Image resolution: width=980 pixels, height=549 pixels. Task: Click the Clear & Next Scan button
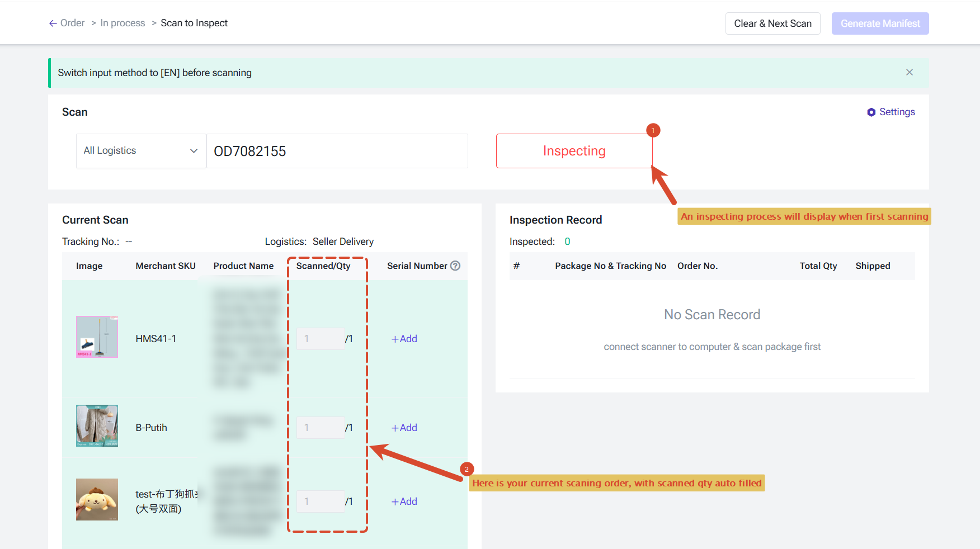tap(772, 23)
